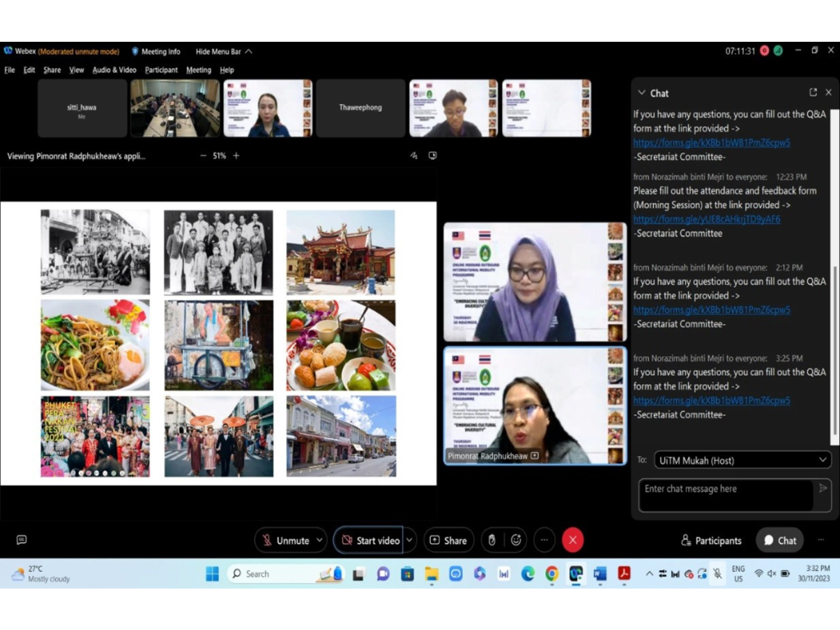Click the lock/meeting options icon beside reactions

491,540
